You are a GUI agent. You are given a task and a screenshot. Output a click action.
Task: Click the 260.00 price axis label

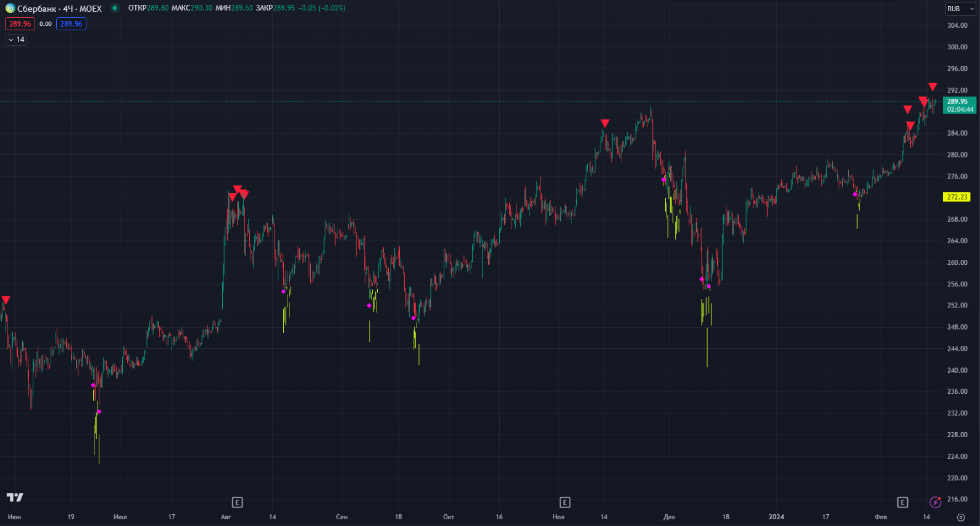(957, 262)
